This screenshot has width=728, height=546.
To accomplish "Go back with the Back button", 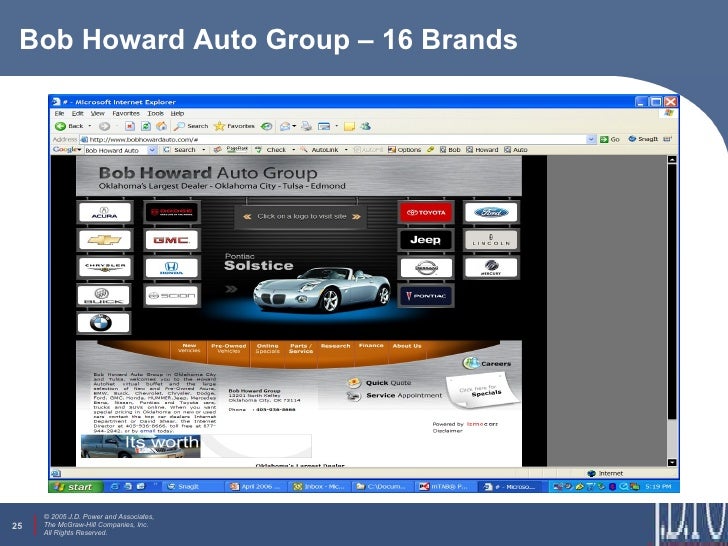I will [69, 126].
